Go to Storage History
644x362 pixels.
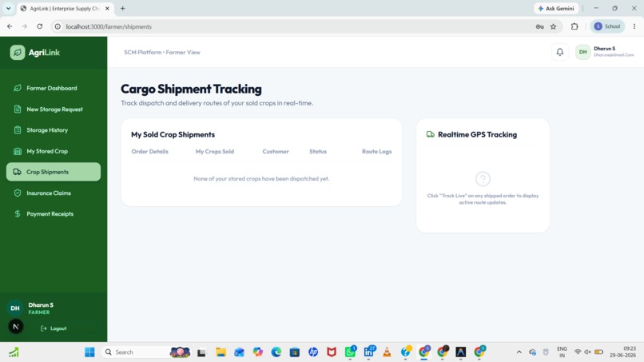54,129
